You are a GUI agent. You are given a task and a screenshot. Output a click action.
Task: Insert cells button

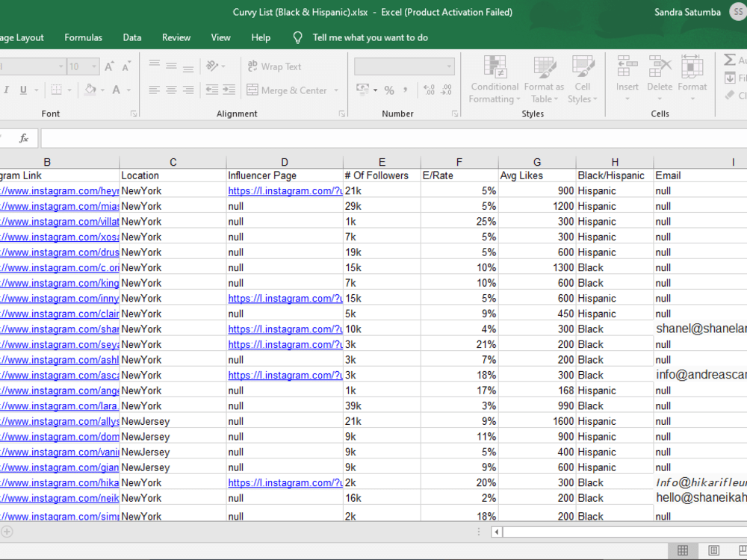(627, 78)
